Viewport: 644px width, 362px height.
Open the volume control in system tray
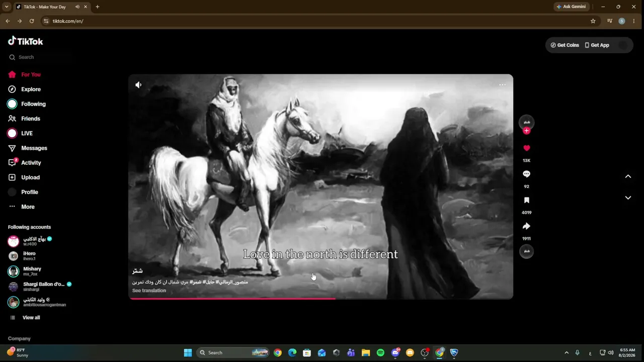pyautogui.click(x=611, y=352)
